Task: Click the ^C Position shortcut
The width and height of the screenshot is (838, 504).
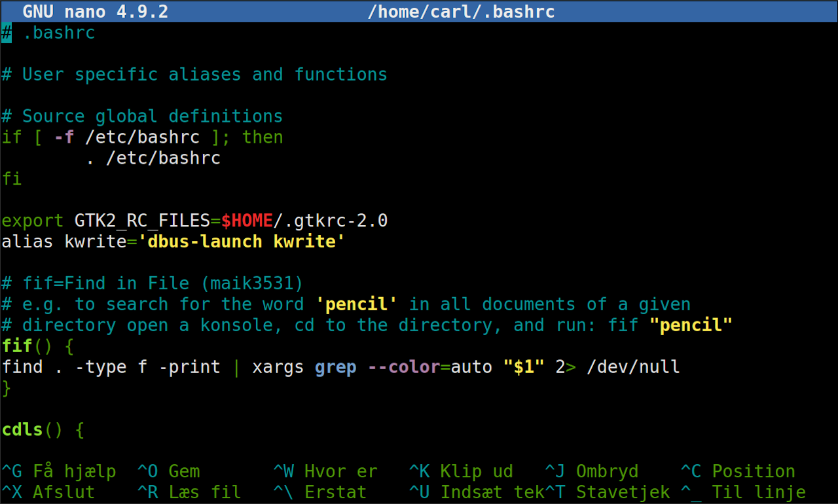Action: click(738, 471)
